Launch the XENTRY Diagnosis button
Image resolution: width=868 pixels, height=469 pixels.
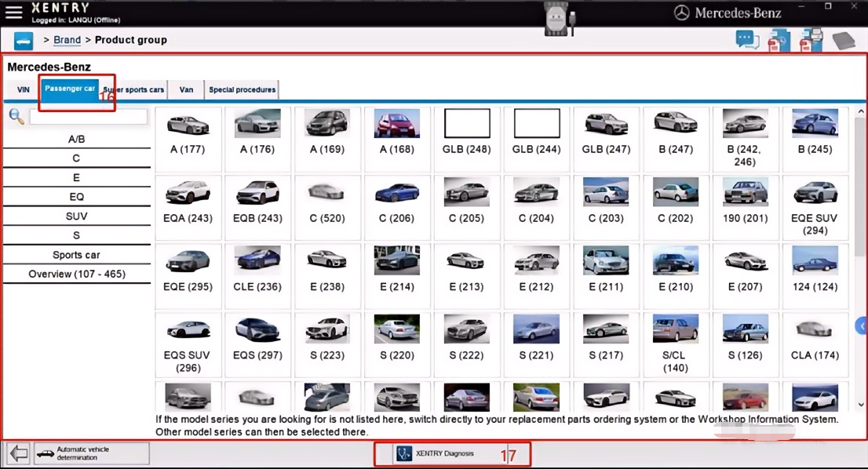point(452,453)
